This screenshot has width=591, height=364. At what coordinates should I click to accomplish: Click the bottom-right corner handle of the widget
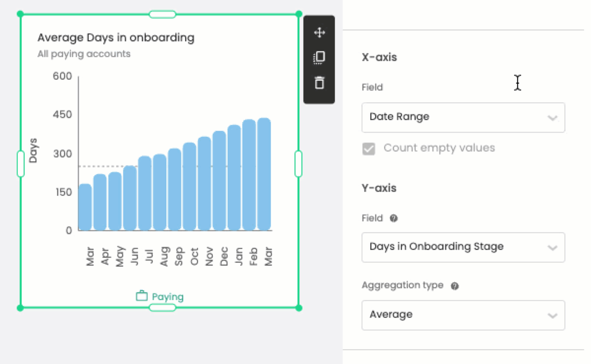(x=299, y=308)
